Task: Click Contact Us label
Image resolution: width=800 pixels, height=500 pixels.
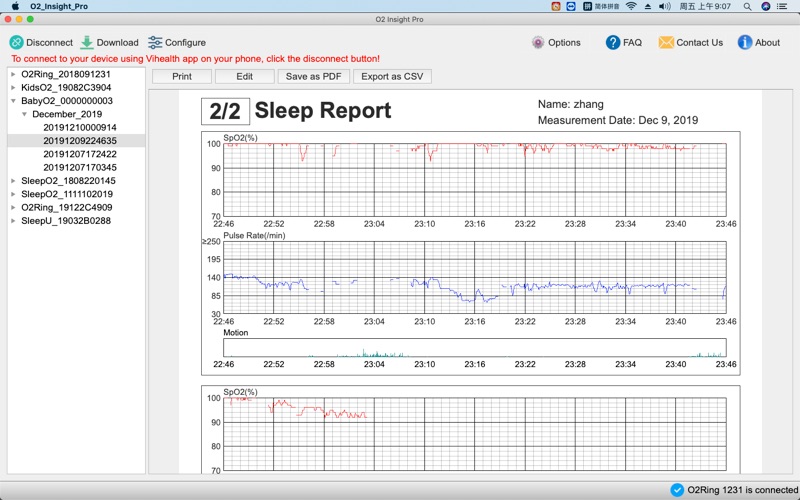Action: [699, 42]
